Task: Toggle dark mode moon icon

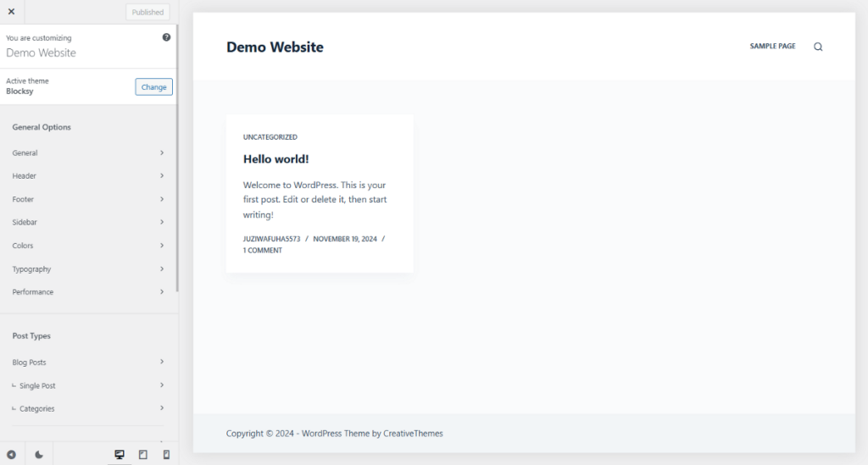Action: (39, 455)
